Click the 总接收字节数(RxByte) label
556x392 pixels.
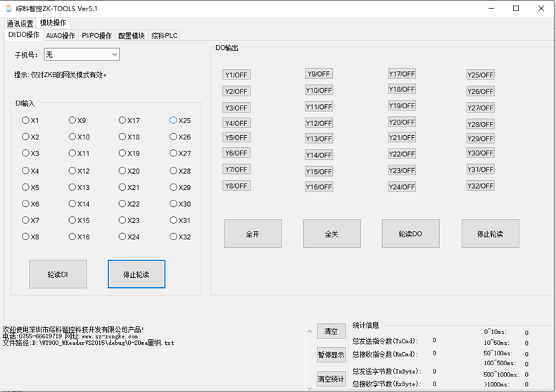[x=386, y=384]
